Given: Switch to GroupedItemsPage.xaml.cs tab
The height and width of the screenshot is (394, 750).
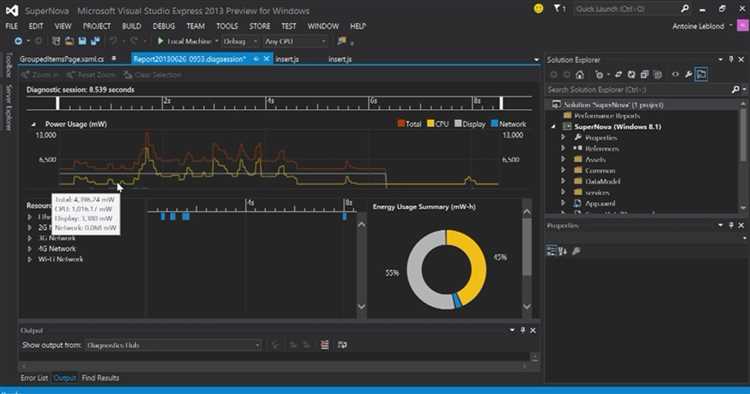Looking at the screenshot, I should (x=62, y=59).
